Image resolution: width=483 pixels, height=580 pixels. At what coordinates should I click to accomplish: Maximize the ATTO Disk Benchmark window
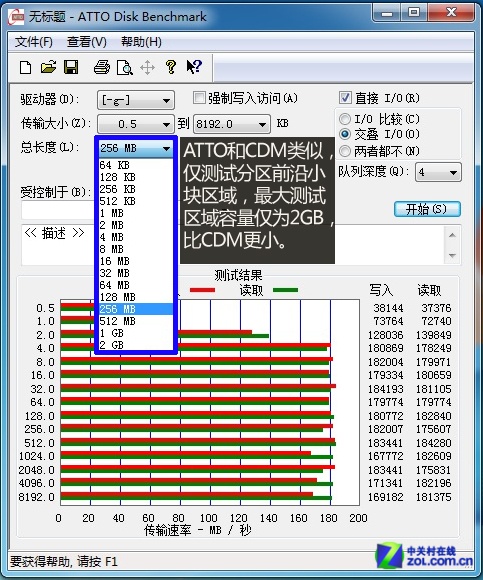click(414, 13)
